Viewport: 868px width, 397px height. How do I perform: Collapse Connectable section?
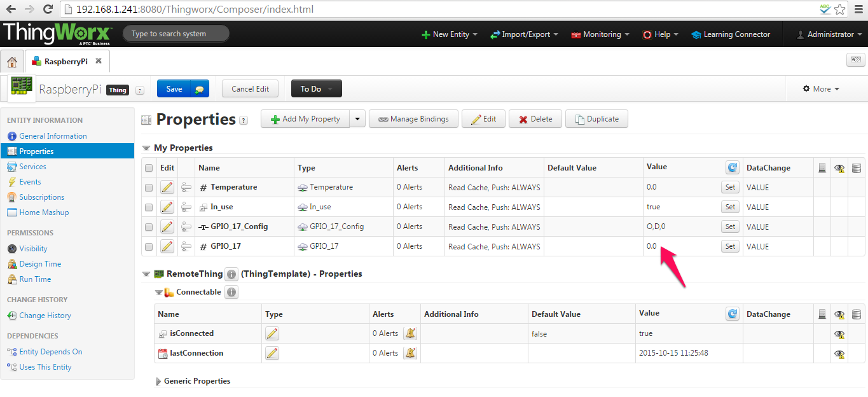(159, 293)
